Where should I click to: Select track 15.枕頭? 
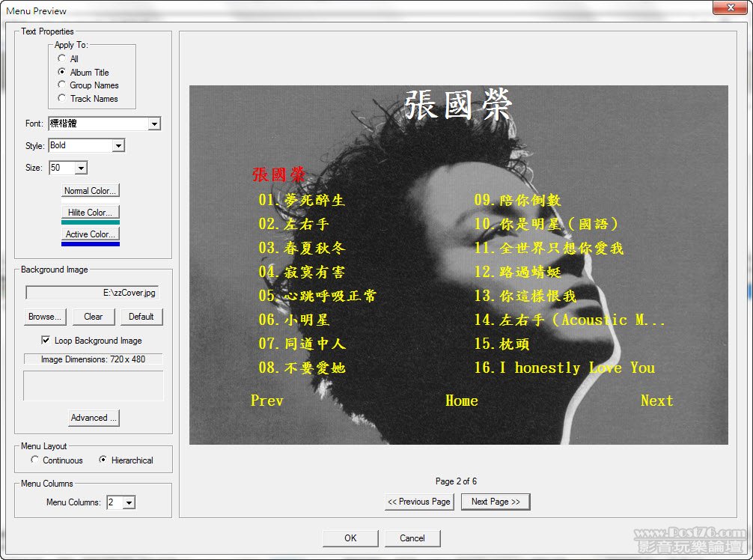pyautogui.click(x=502, y=344)
